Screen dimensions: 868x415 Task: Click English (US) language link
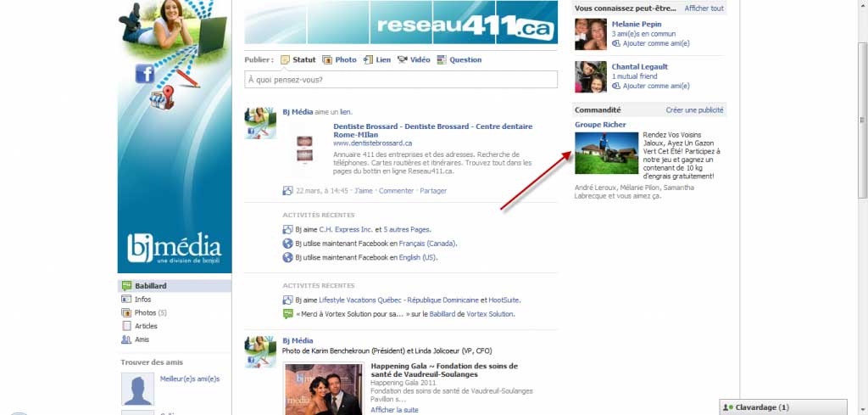coord(417,258)
